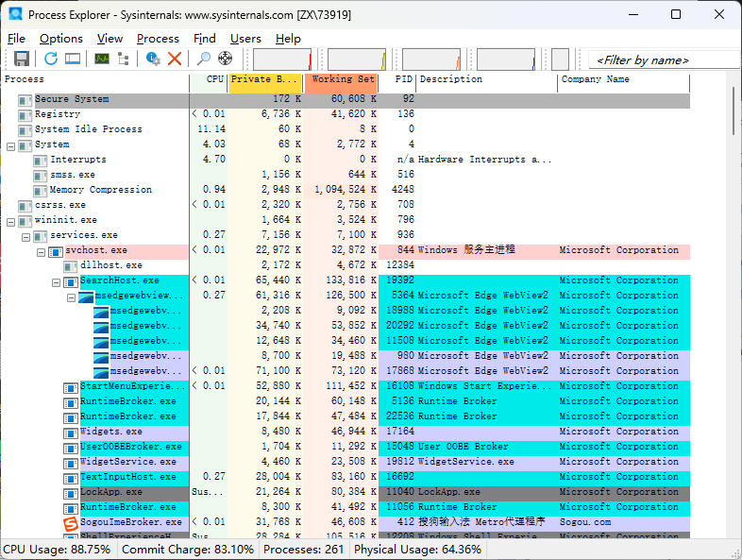Click the red Kill Process icon
This screenshot has height=560, width=742.
coord(175,59)
